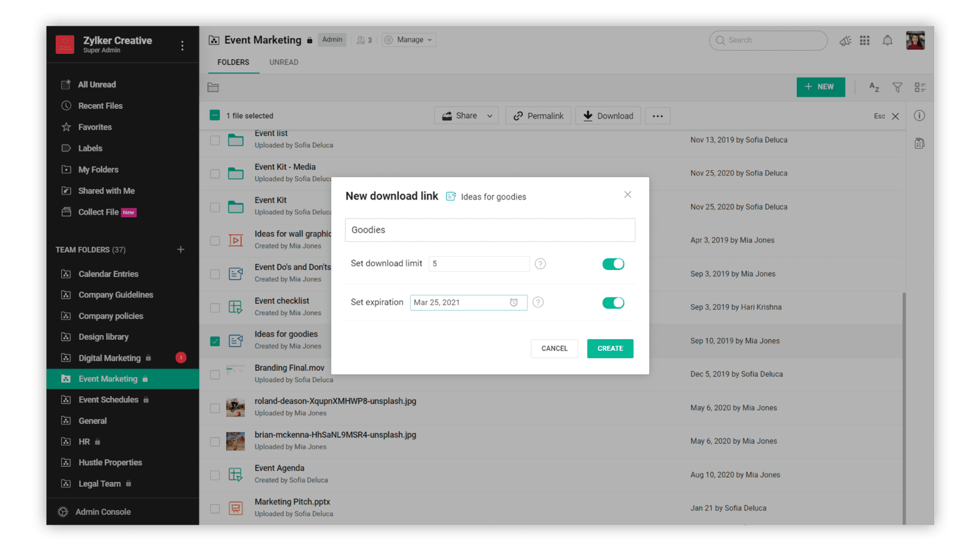Open the apps grid icon
The image size is (980, 551).
864,40
